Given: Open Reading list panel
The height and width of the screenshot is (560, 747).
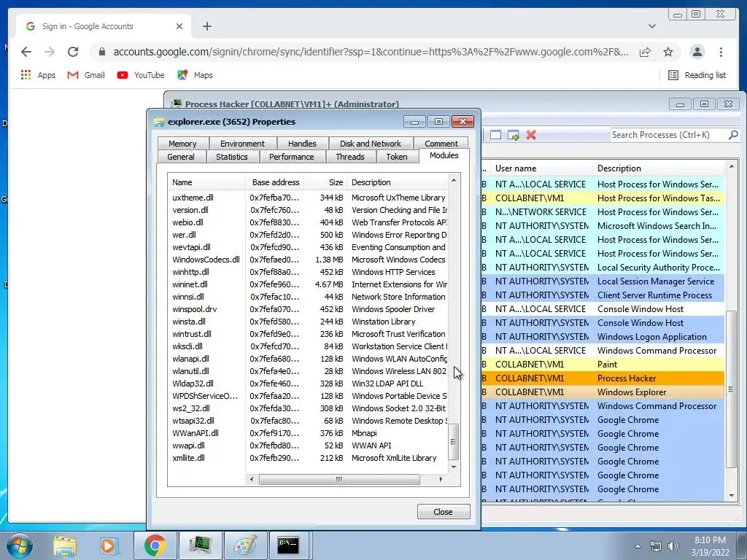Looking at the screenshot, I should click(697, 75).
